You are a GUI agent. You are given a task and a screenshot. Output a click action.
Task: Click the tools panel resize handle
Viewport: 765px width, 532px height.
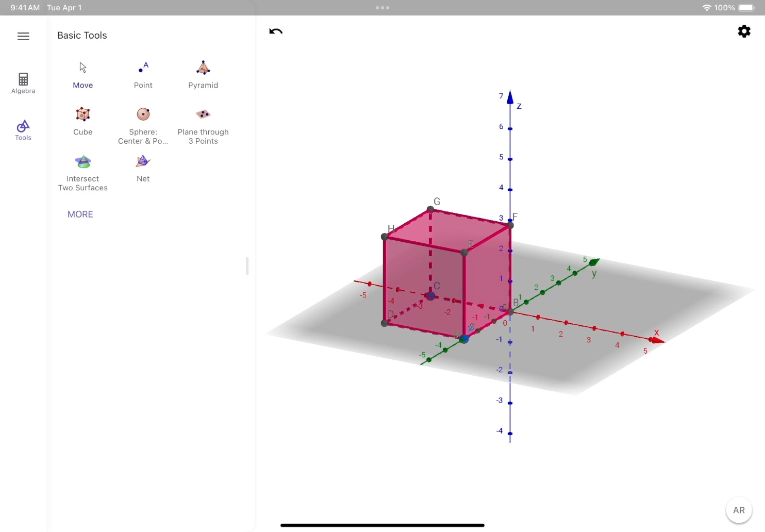tap(247, 266)
